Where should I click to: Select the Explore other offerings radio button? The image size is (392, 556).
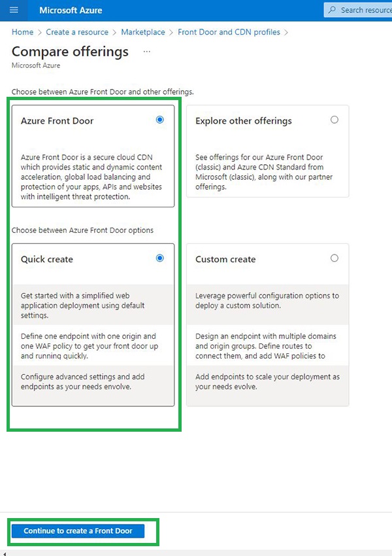click(x=335, y=120)
